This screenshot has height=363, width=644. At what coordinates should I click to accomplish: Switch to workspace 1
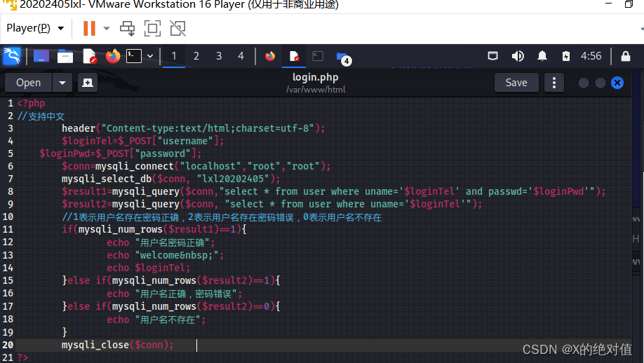(x=174, y=56)
